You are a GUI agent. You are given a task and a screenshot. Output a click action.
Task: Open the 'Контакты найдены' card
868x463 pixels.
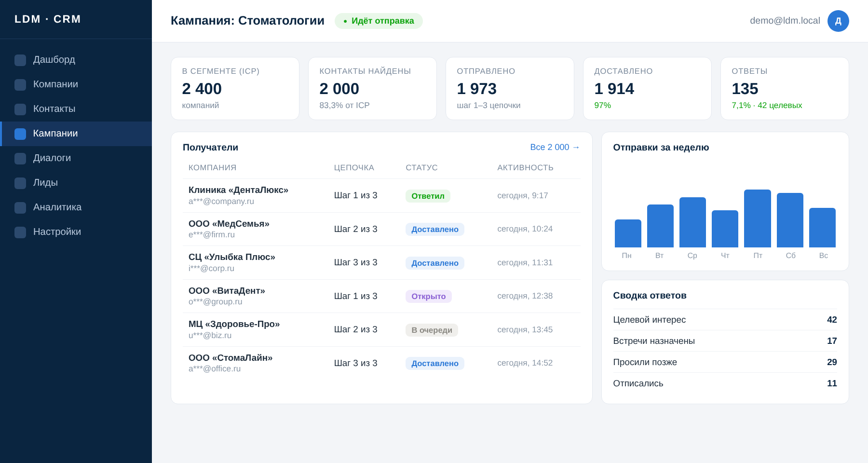[372, 88]
